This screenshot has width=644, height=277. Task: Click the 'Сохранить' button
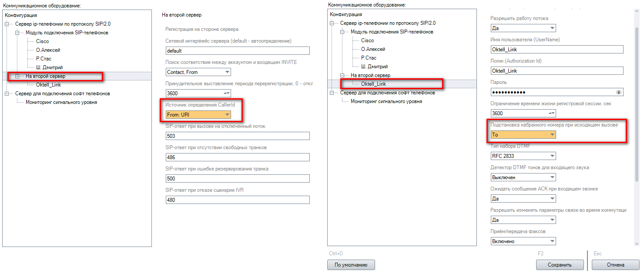coord(560,264)
